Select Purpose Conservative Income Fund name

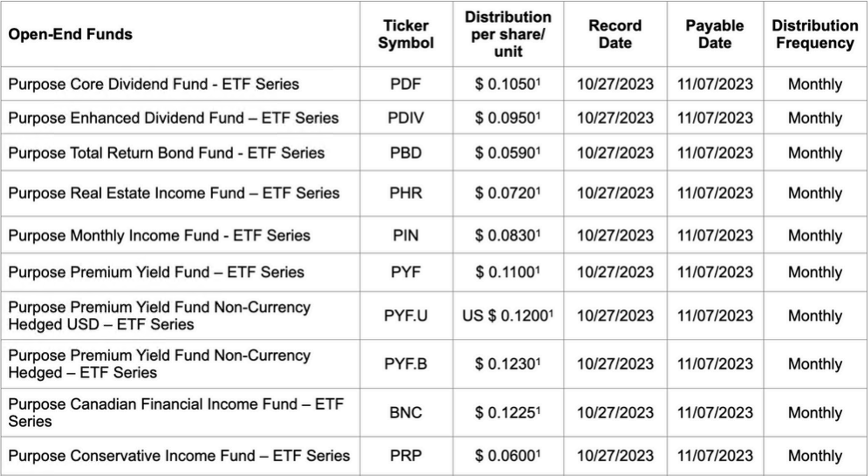[x=179, y=456]
